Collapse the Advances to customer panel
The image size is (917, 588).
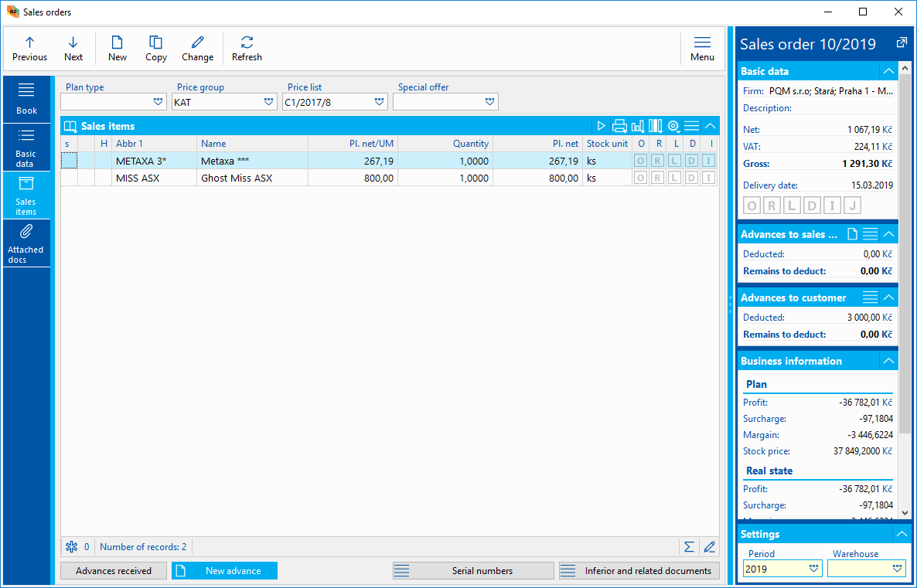pyautogui.click(x=889, y=297)
